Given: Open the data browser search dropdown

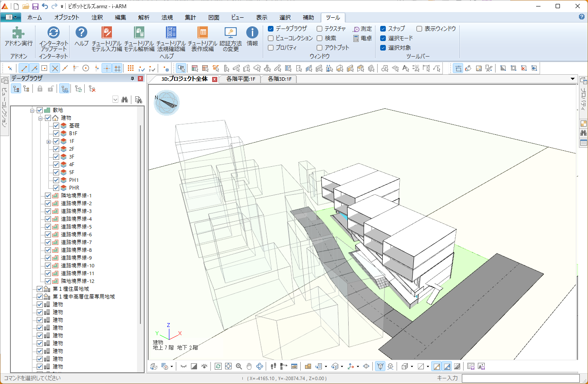Looking at the screenshot, I should tap(115, 100).
